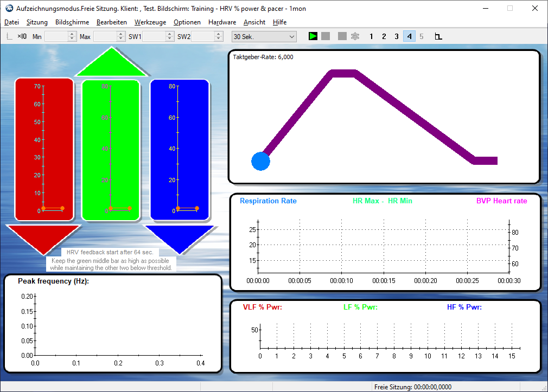548x392 pixels.
Task: Click Freie Sitzung timer in status bar
Action: [x=413, y=387]
